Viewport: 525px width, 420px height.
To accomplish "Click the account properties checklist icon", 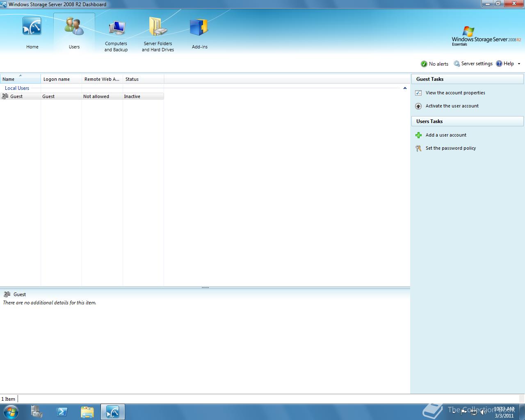I will click(418, 93).
